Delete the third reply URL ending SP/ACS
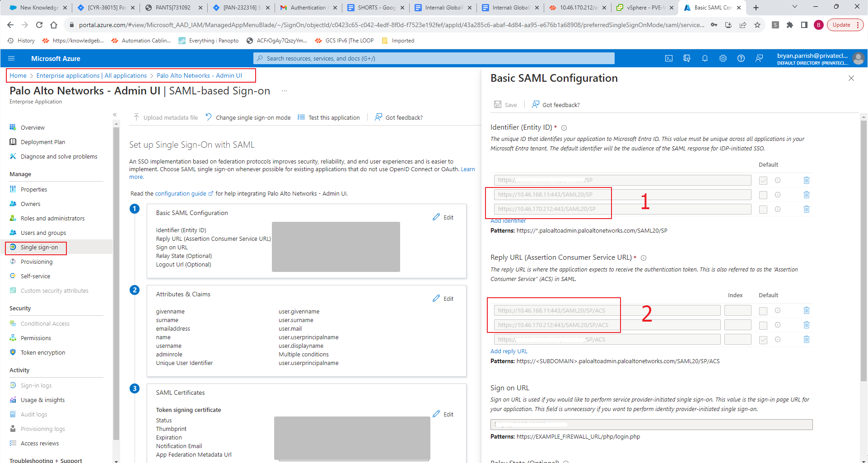This screenshot has width=868, height=463. point(807,339)
